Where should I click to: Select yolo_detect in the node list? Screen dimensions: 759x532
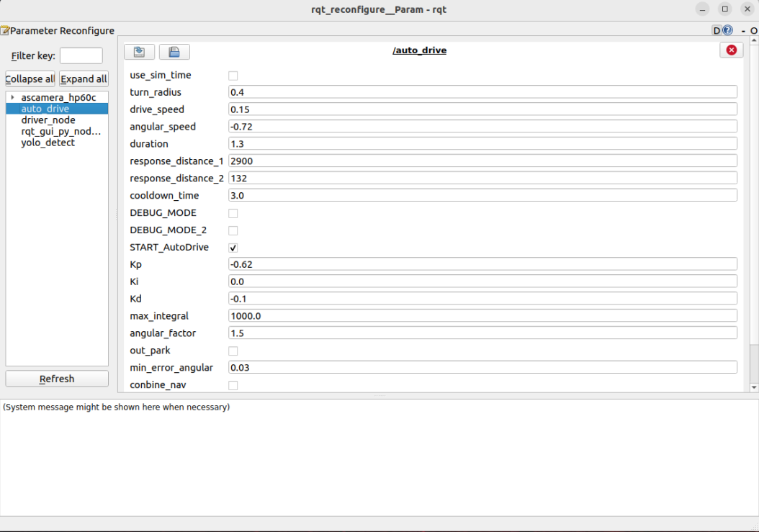coord(48,143)
